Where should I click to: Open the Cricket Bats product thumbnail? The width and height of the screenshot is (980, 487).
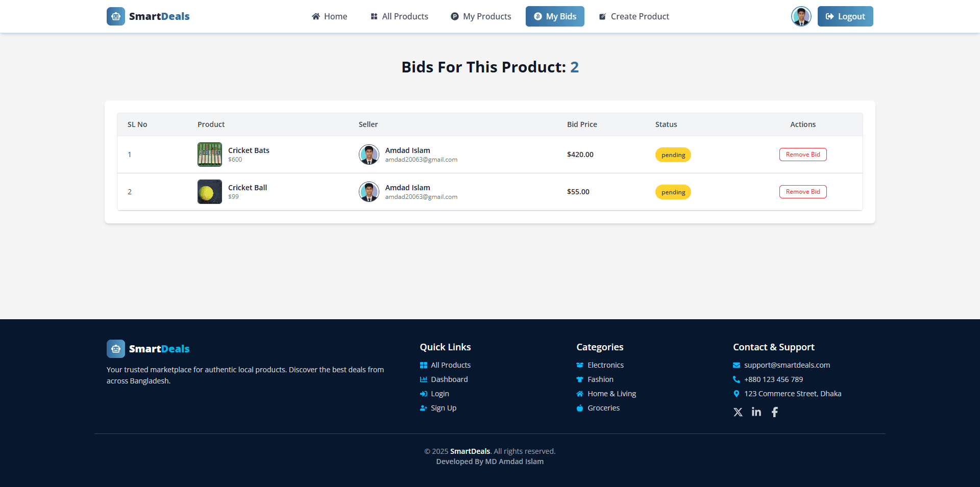210,155
